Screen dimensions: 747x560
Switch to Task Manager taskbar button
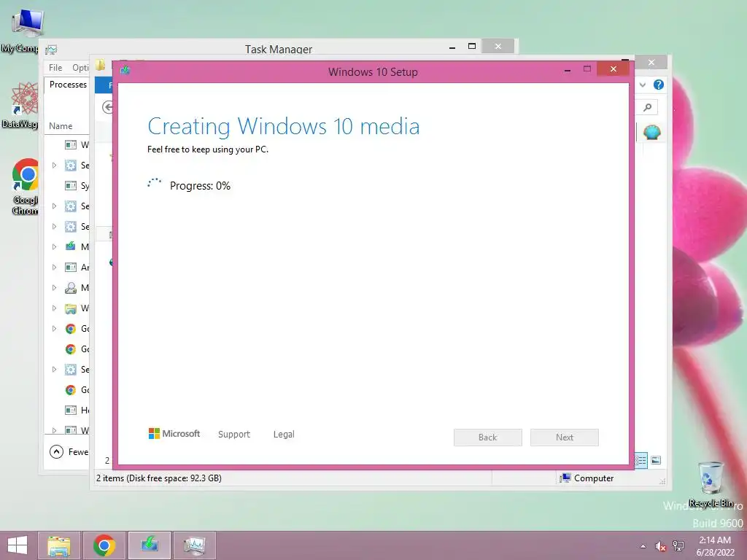[x=194, y=545]
